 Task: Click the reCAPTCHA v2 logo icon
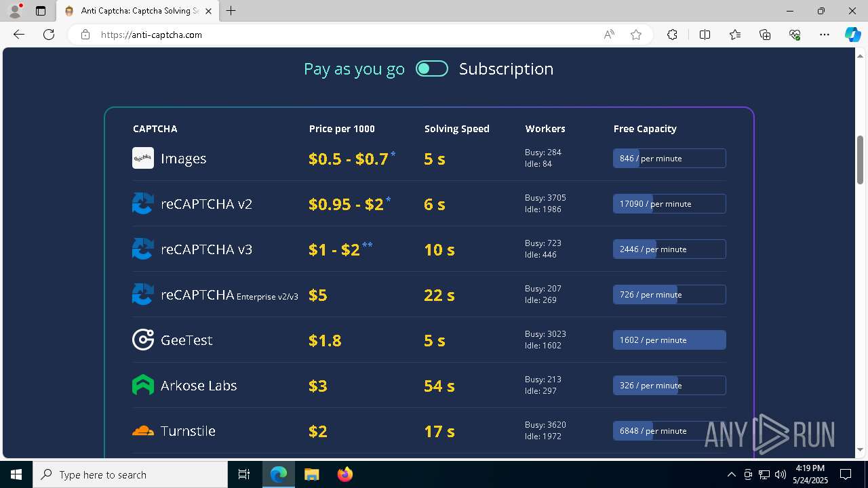pos(142,203)
